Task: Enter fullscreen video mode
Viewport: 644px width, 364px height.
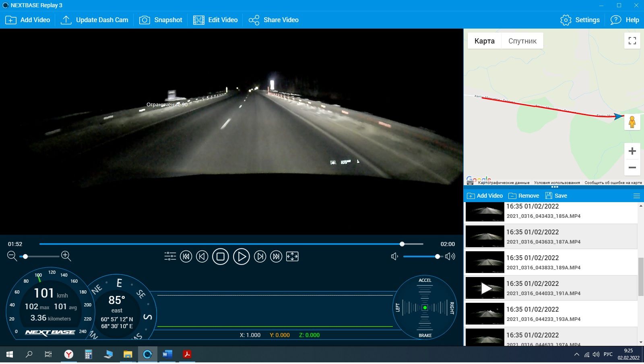Action: point(292,256)
